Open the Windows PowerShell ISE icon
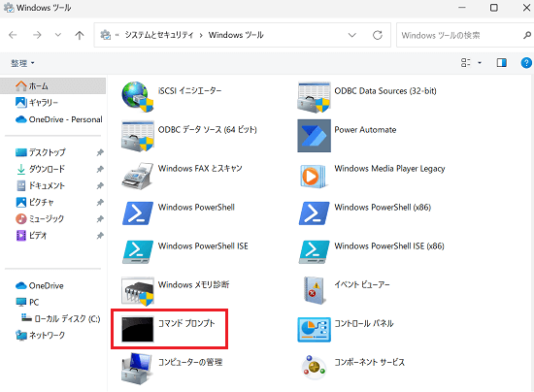This screenshot has width=534, height=392. tap(138, 252)
